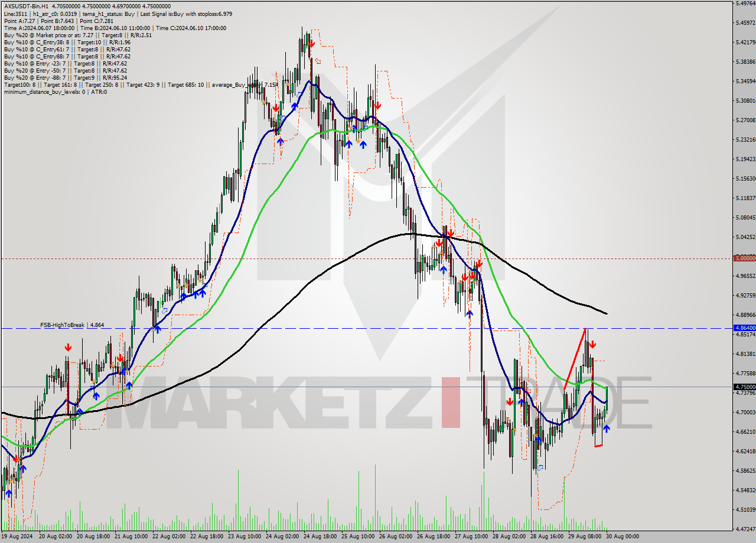Click the 5.04252 price axis label
756x543 pixels.
tap(745, 237)
